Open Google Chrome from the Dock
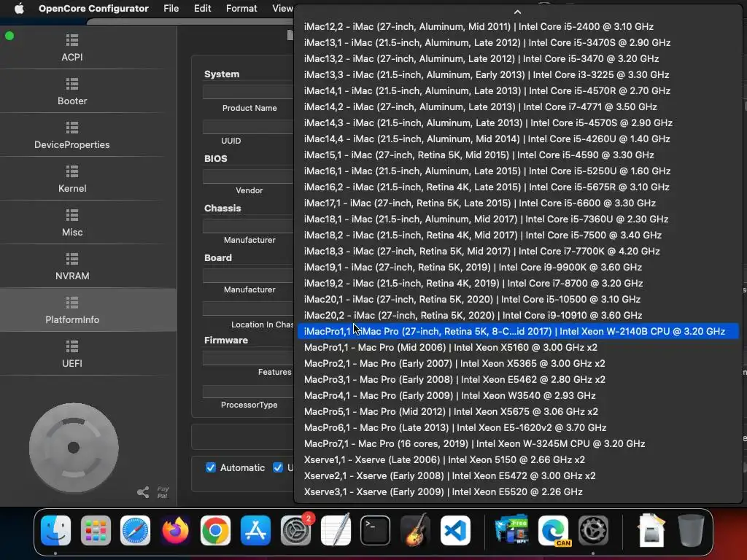The image size is (747, 560). click(215, 530)
